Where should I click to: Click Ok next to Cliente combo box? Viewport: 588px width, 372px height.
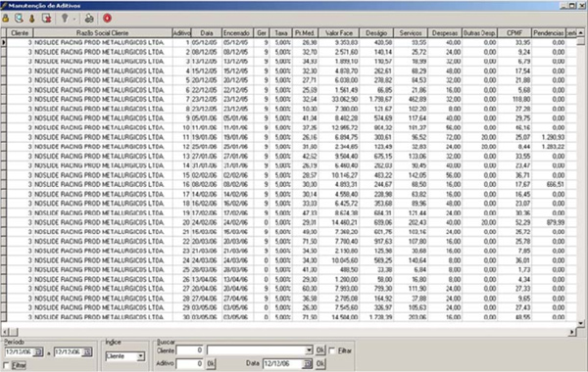[320, 350]
